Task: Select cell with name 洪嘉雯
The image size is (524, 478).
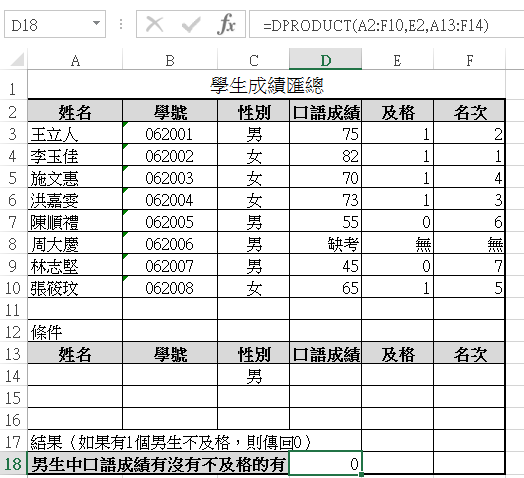Action: point(75,200)
